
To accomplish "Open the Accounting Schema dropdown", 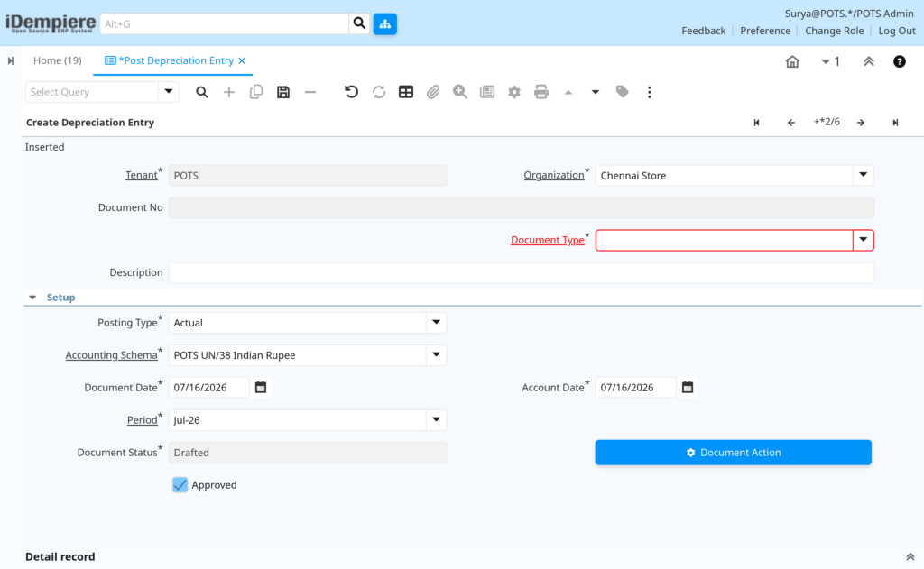I will coord(436,355).
